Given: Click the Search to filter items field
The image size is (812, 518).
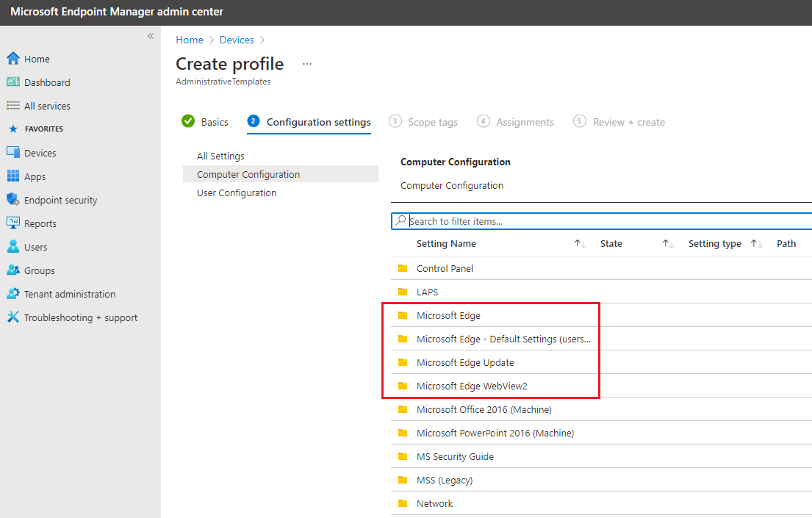Looking at the screenshot, I should tap(602, 221).
